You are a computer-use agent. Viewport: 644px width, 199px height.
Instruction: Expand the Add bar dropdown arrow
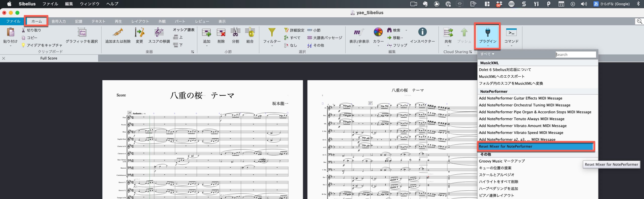207,46
